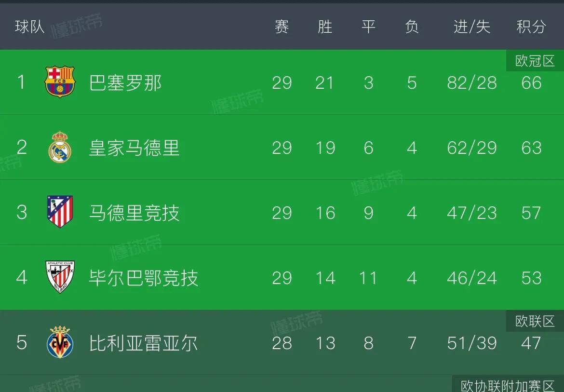Click the 进/失 column header
Viewport: 564px width, 392px height.
point(472,27)
